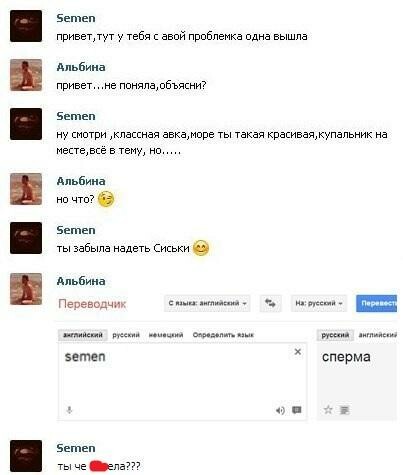The height and width of the screenshot is (475, 403).
Task: Click the smiling emoji after Сиськи
Action: 201,248
